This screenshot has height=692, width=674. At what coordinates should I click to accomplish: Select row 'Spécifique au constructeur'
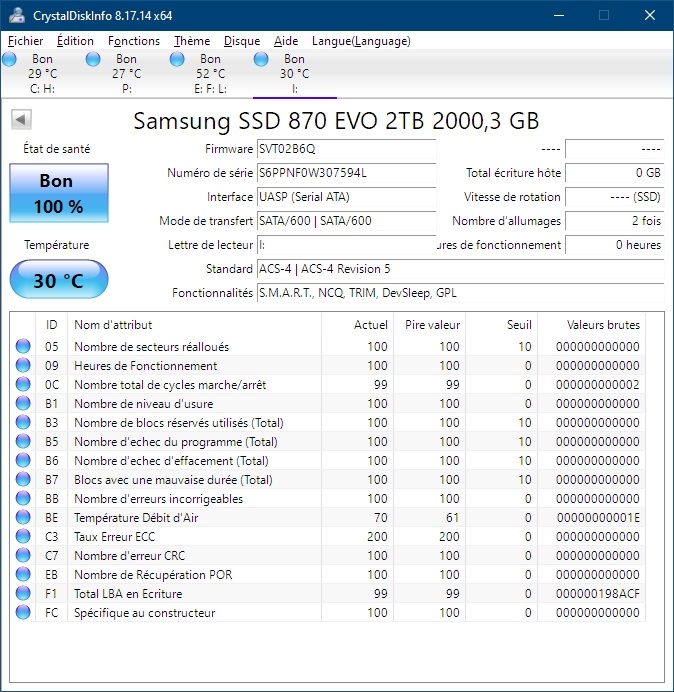pyautogui.click(x=328, y=612)
